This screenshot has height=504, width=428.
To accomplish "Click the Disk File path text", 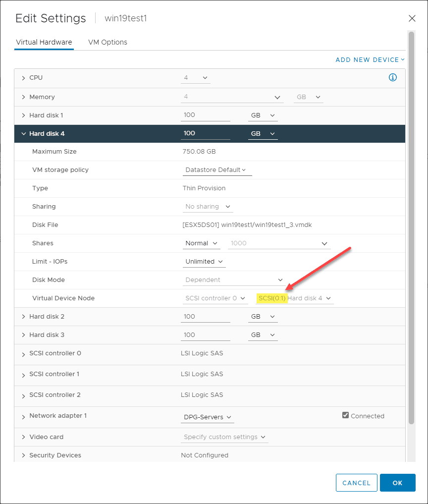I will [247, 225].
